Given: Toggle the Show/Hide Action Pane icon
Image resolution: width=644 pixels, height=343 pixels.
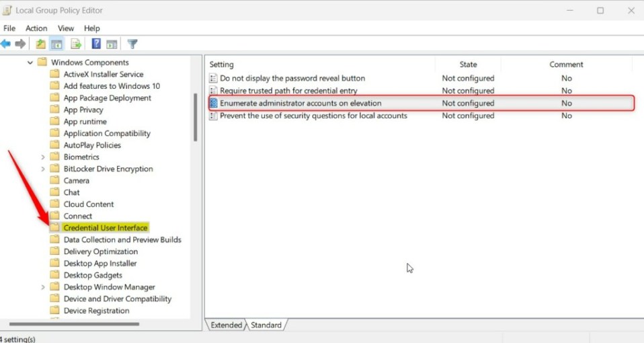Looking at the screenshot, I should (112, 44).
